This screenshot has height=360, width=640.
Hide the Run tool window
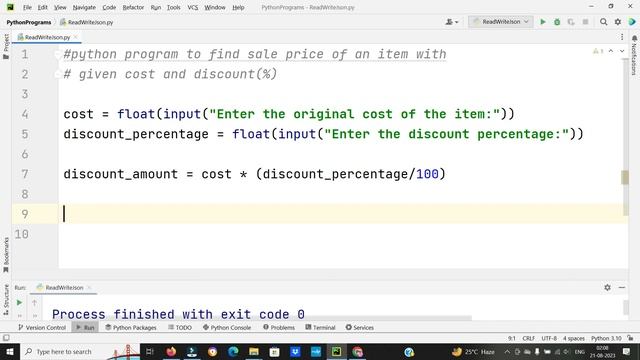[x=622, y=288]
